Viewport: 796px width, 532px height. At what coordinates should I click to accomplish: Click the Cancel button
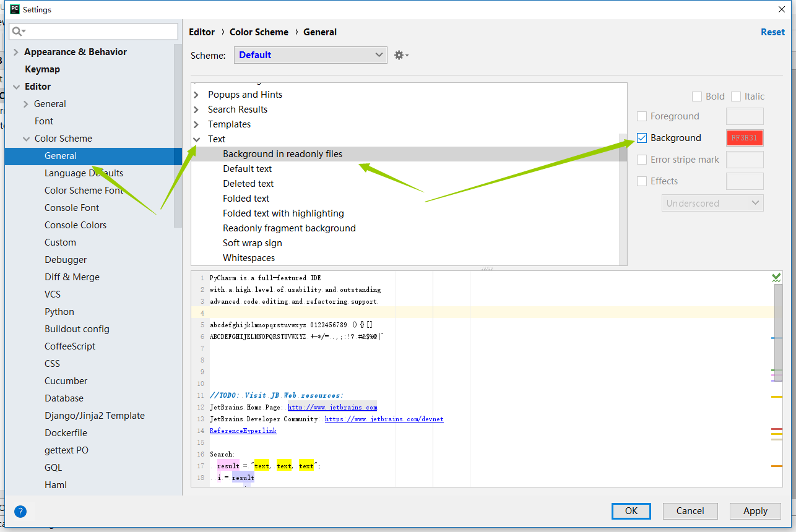pos(690,511)
